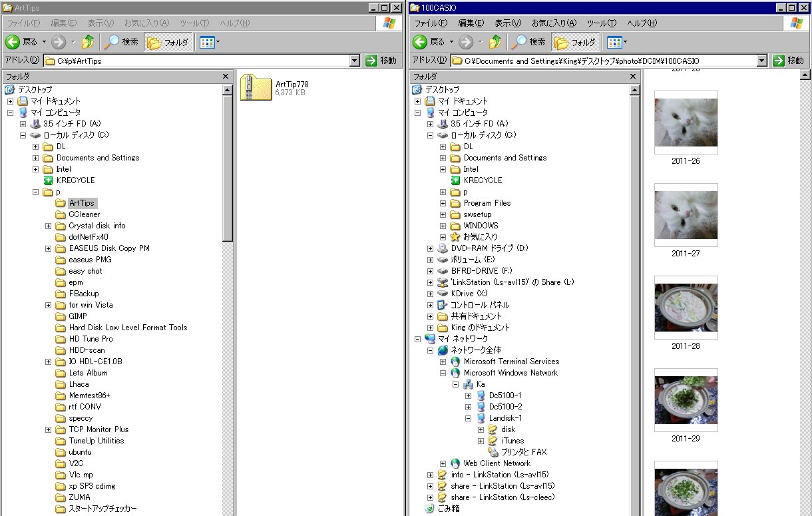Viewport: 812px width, 516px height.
Task: Expand the Crystal disk info folder
Action: [49, 226]
